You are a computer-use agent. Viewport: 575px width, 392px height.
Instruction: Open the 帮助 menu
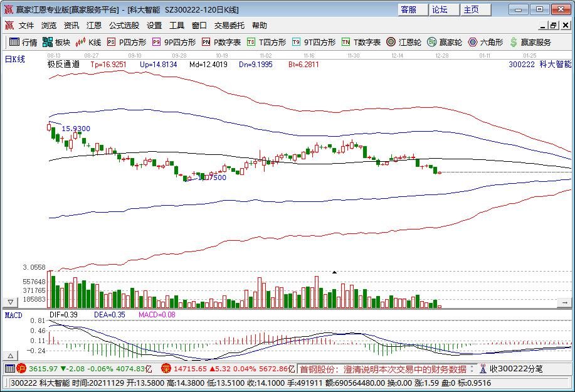coord(259,26)
